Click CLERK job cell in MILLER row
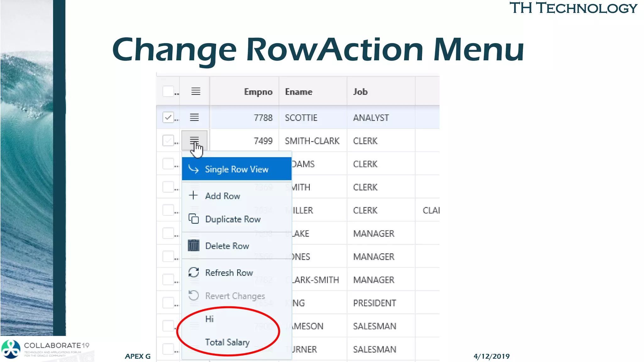The image size is (644, 362). pos(381,210)
